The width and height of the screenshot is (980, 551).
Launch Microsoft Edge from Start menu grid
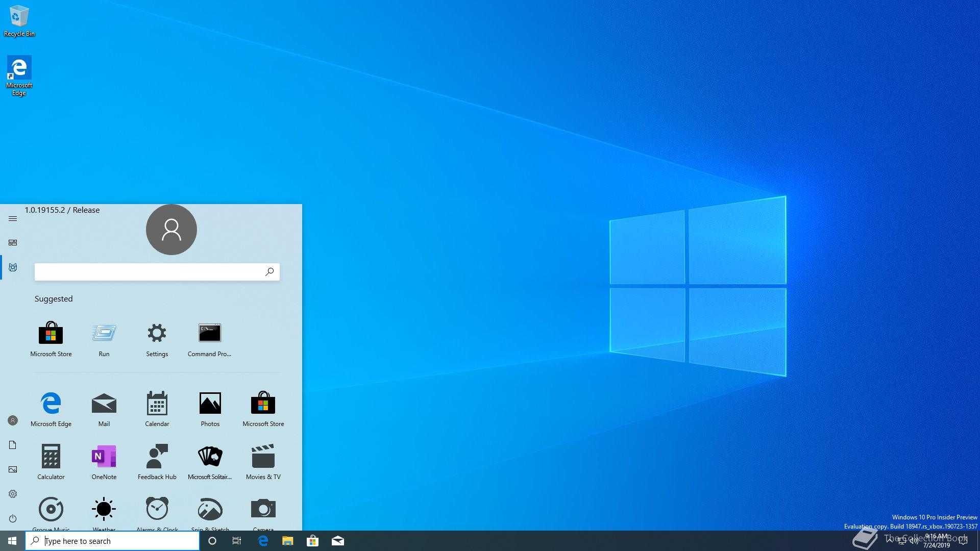tap(51, 409)
